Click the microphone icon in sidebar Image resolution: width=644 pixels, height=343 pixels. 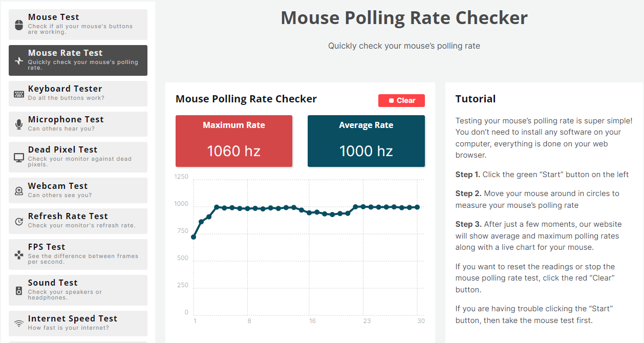pyautogui.click(x=19, y=124)
